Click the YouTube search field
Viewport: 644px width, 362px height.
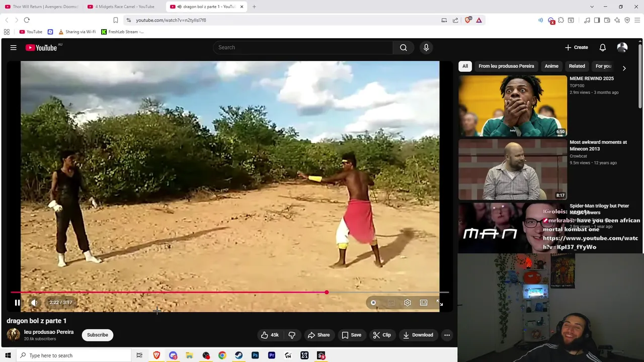303,47
